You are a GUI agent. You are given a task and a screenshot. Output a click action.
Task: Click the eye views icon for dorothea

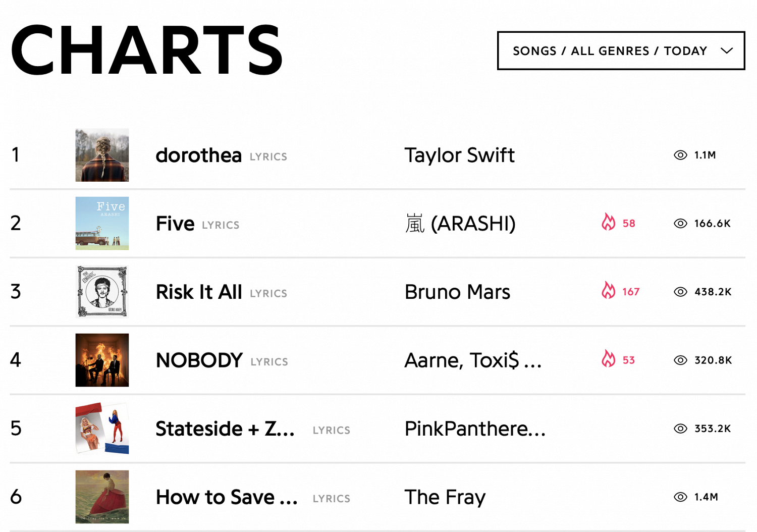tap(680, 155)
